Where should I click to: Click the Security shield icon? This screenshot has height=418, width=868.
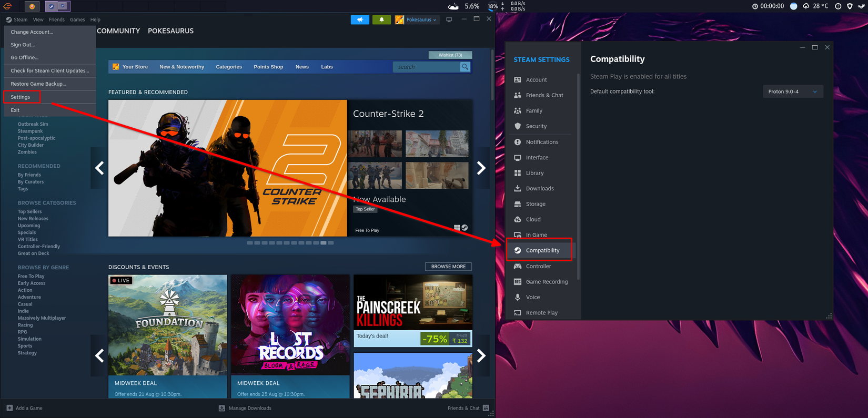point(518,126)
